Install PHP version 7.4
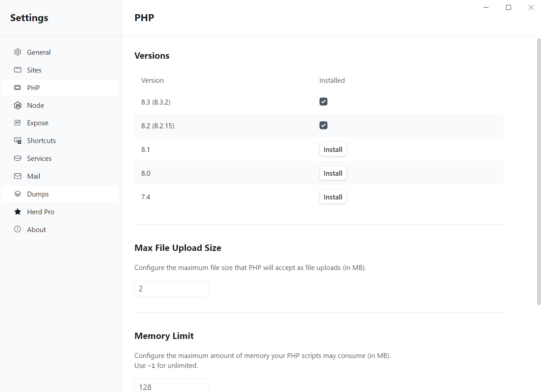The height and width of the screenshot is (392, 541). (333, 196)
